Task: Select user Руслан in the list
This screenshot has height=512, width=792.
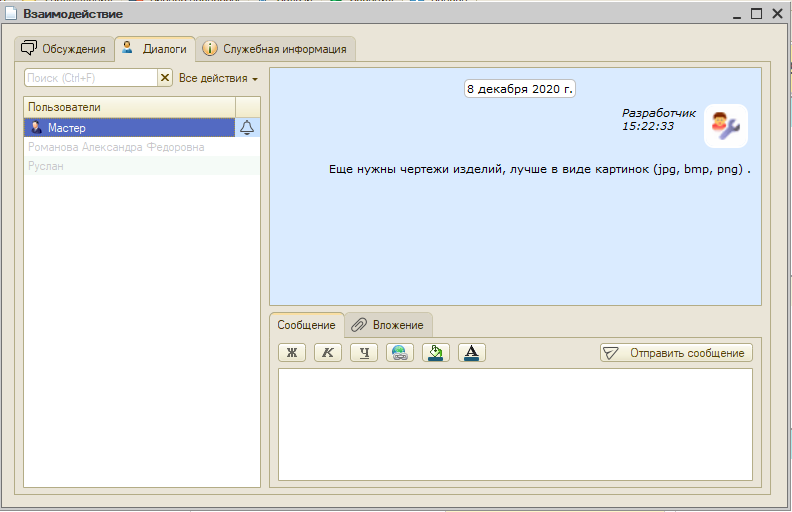Action: point(46,166)
